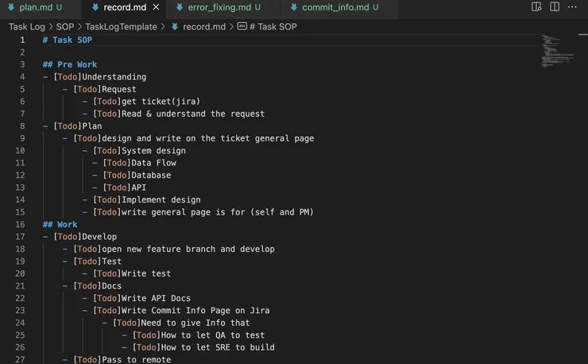Click 'Read & understand the request' line

click(193, 114)
